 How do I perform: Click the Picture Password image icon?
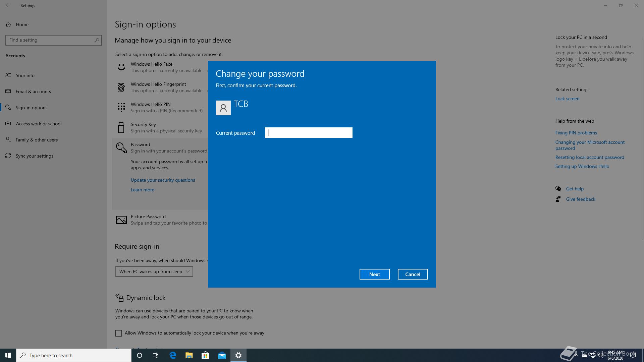(121, 220)
